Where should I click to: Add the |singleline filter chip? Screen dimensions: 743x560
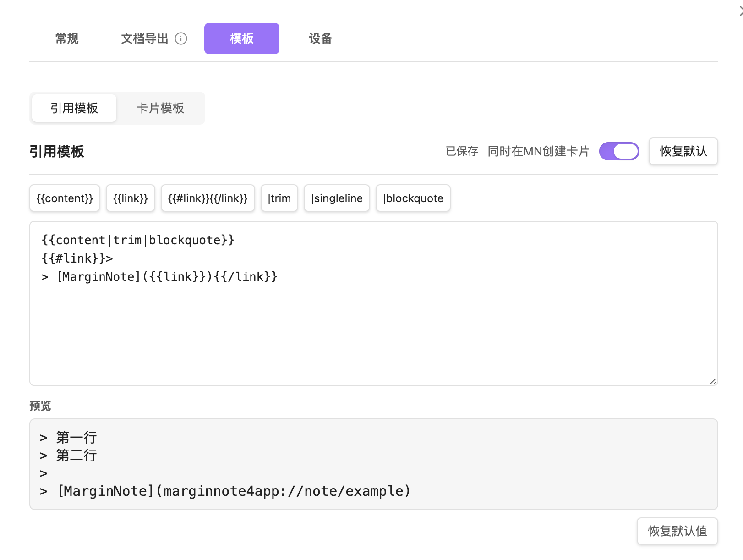point(337,198)
